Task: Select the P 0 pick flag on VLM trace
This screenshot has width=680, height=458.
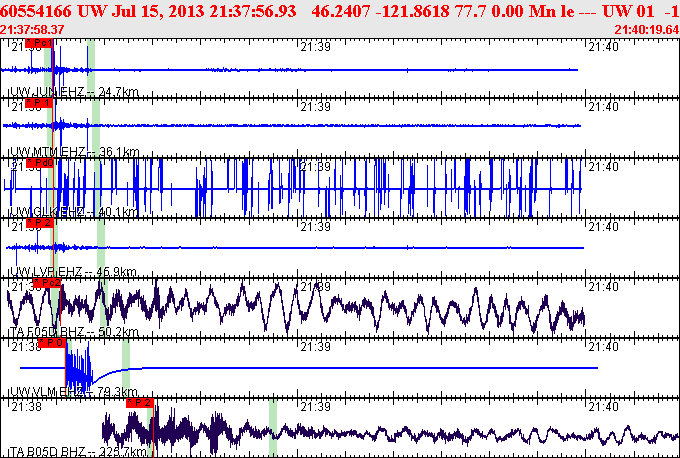Action: click(x=52, y=343)
